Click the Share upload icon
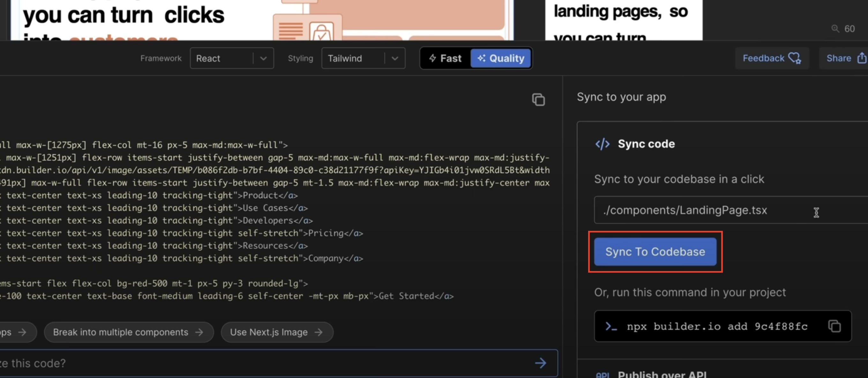The width and height of the screenshot is (868, 378). (861, 58)
